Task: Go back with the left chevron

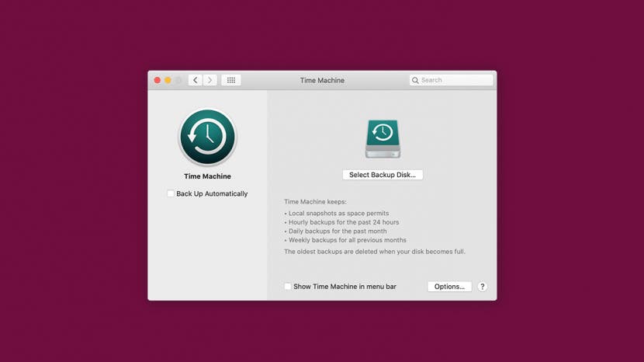Action: [196, 80]
